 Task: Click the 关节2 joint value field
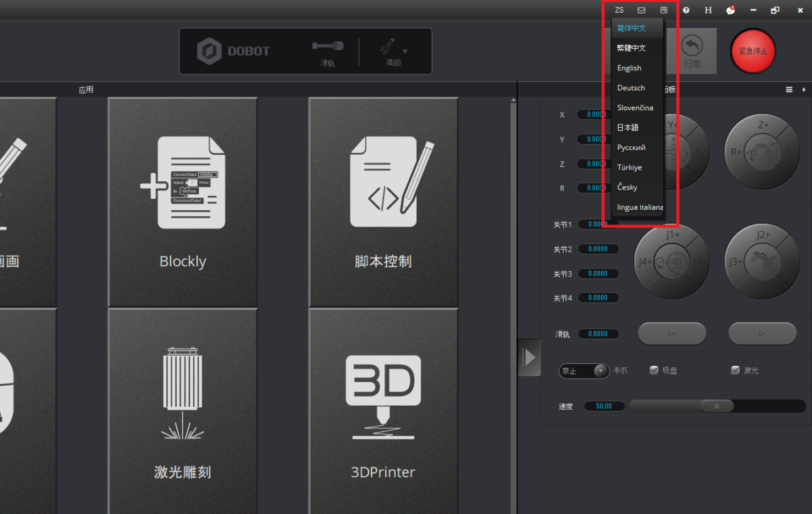[x=598, y=249]
